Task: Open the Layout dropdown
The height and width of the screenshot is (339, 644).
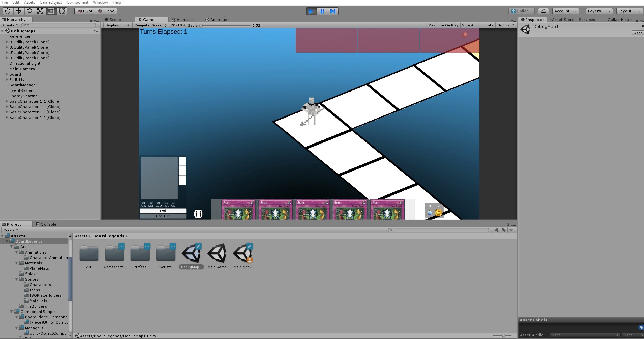Action: pyautogui.click(x=630, y=11)
